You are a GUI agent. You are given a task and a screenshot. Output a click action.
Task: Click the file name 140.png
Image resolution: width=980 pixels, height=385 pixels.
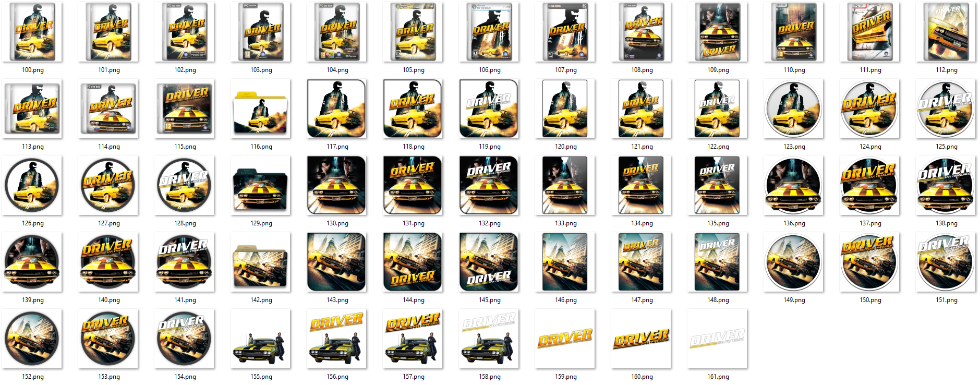pos(109,300)
